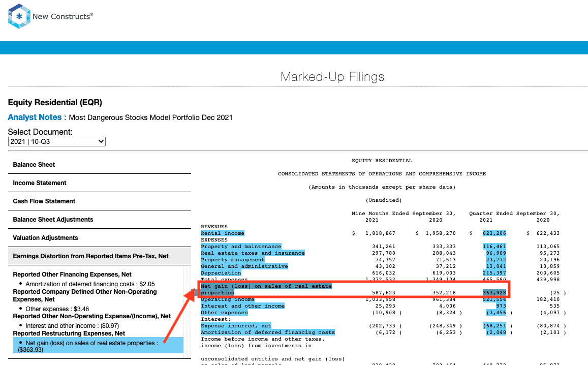588x365 pixels.
Task: Click value 587,623 nine months 2021
Action: [x=383, y=293]
